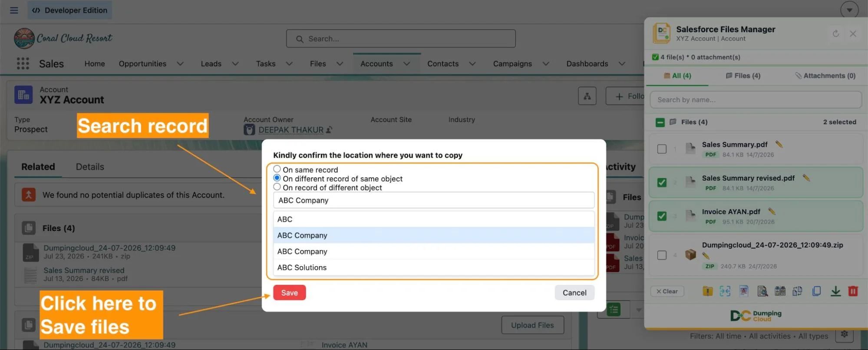Open the circled dropdown arrow at the top right
The image size is (868, 350).
coord(849,10)
